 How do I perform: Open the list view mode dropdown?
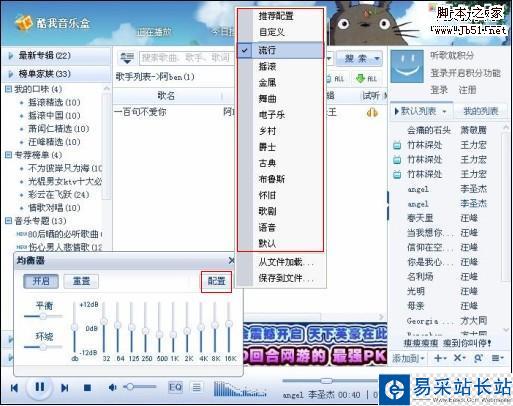click(x=498, y=358)
